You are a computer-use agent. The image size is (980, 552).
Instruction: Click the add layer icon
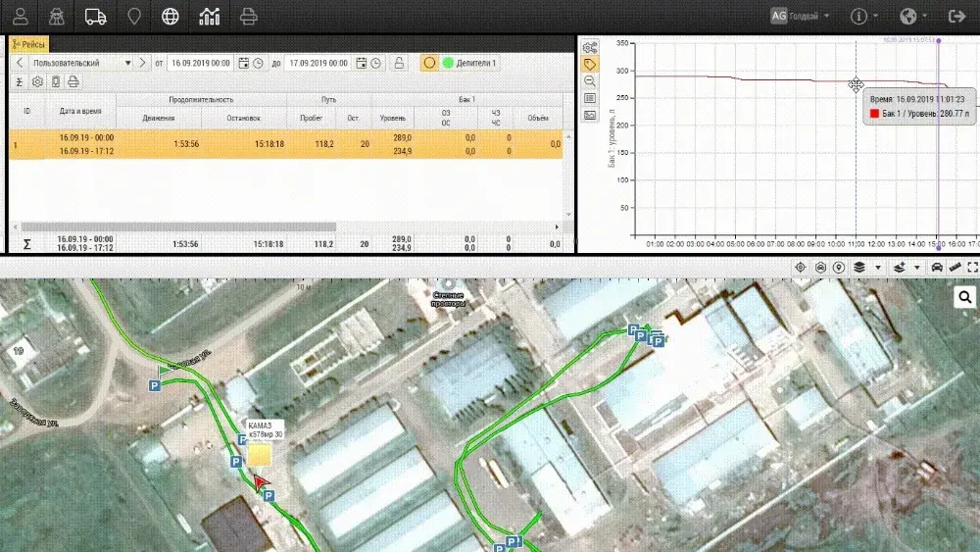(899, 268)
